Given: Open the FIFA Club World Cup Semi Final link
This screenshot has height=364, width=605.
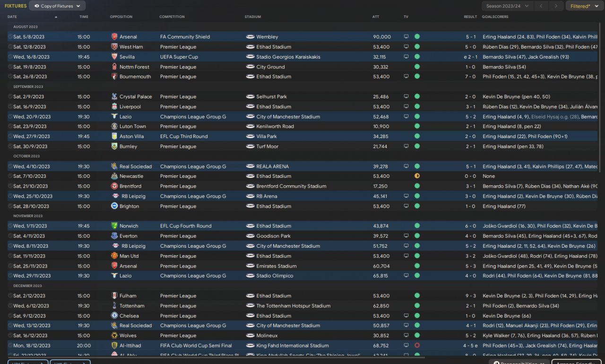Looking at the screenshot, I should (196, 346).
